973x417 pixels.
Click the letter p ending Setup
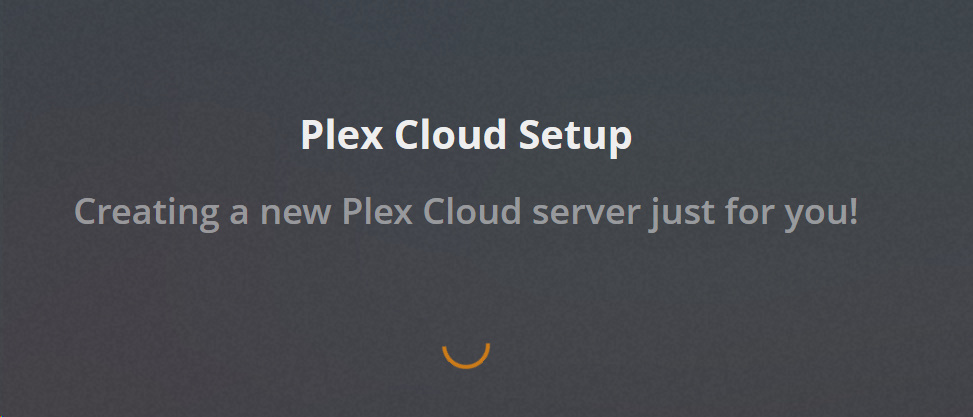[620, 141]
